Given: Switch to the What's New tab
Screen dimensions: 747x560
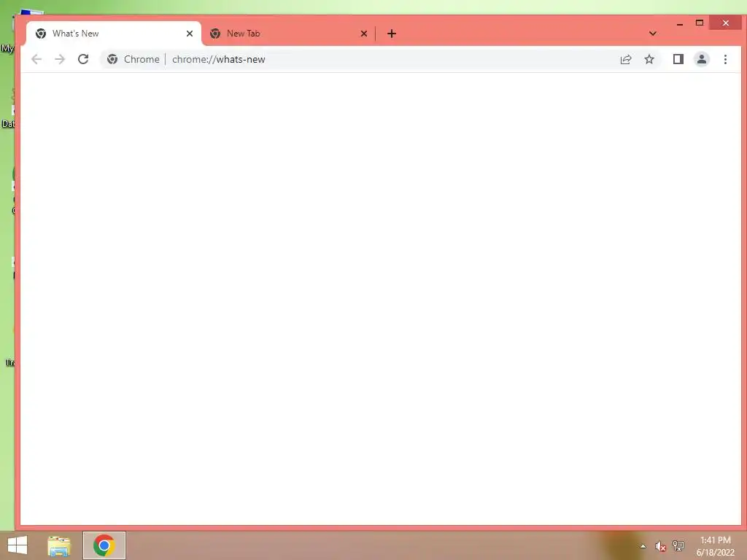Looking at the screenshot, I should [114, 34].
